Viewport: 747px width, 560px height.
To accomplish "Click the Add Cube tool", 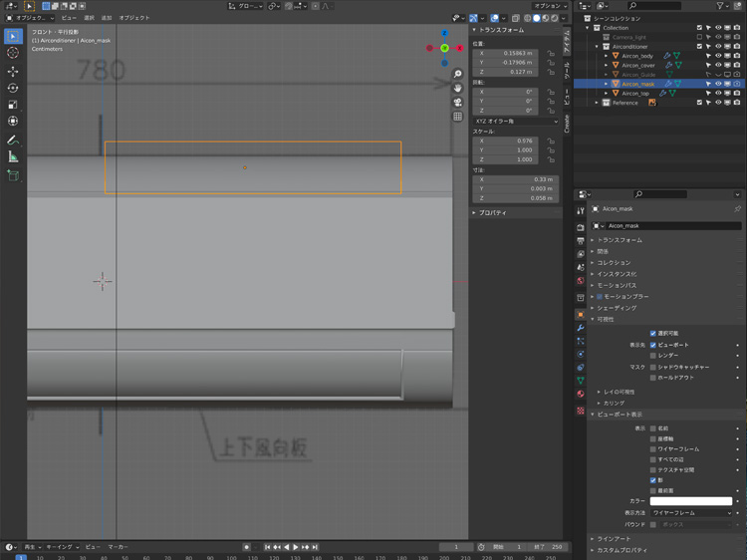I will tap(13, 175).
